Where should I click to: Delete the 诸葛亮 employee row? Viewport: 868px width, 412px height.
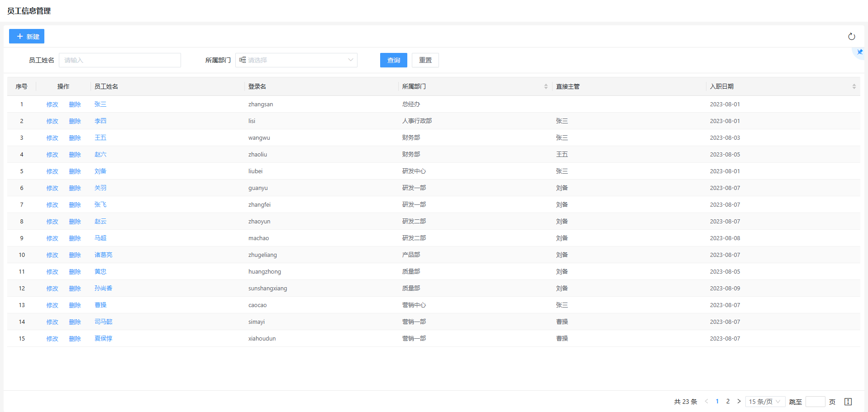tap(75, 255)
